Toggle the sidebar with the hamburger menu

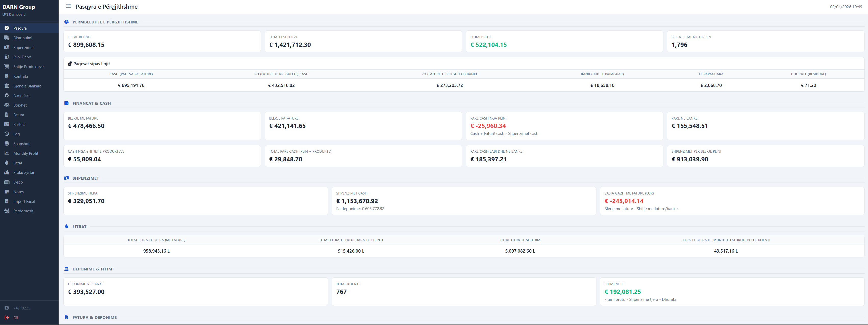(68, 6)
